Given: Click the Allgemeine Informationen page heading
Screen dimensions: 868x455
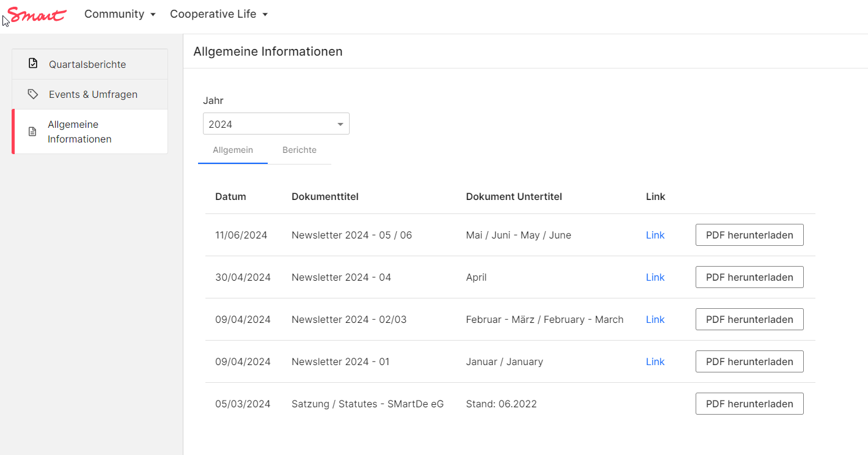Looking at the screenshot, I should tap(268, 51).
